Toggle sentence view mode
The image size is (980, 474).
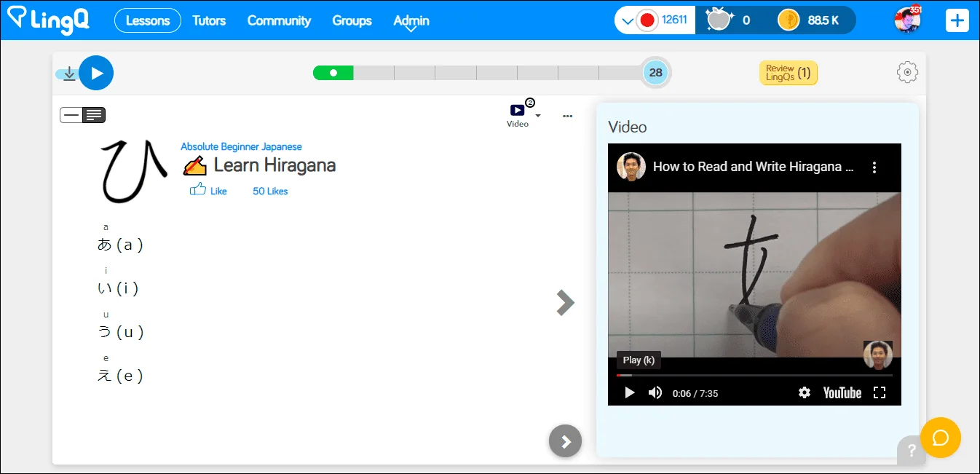point(71,115)
